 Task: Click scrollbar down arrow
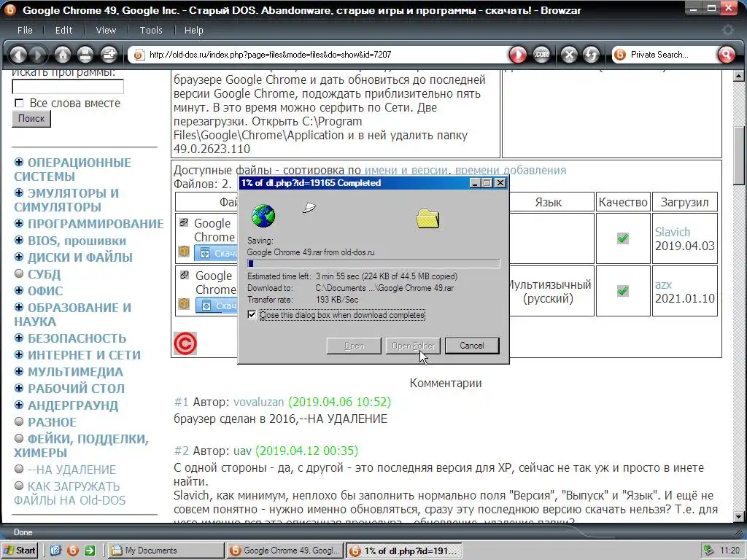click(738, 516)
